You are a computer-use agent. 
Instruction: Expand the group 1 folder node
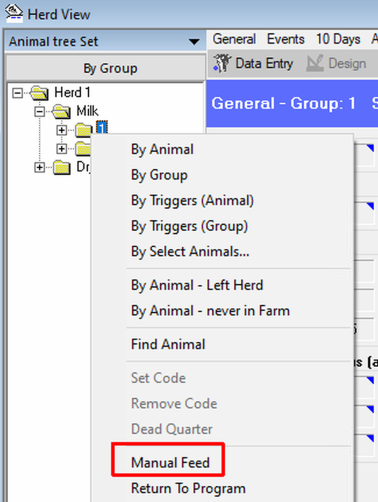point(62,130)
